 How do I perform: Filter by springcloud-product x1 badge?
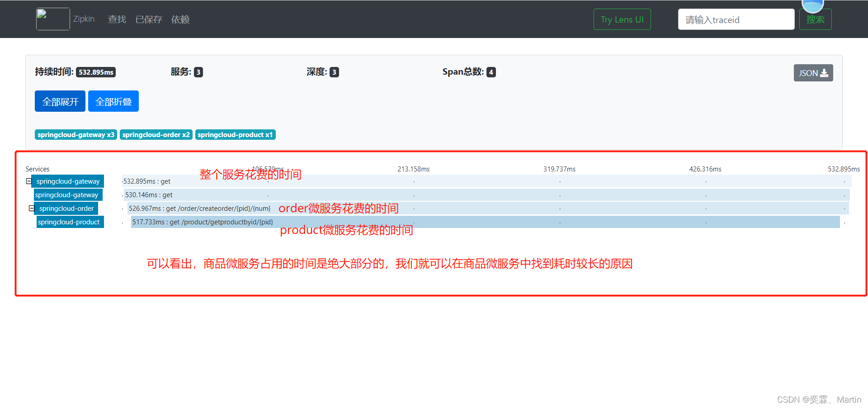[235, 135]
